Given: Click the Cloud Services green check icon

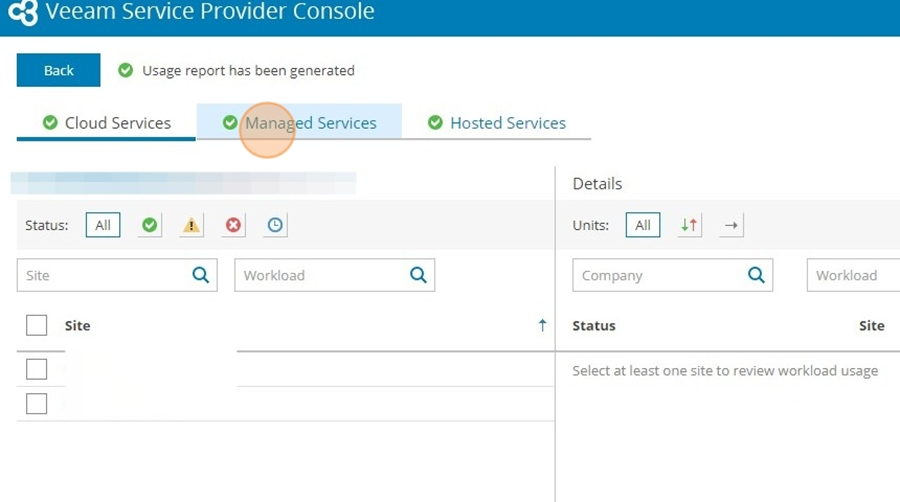Looking at the screenshot, I should (x=51, y=122).
